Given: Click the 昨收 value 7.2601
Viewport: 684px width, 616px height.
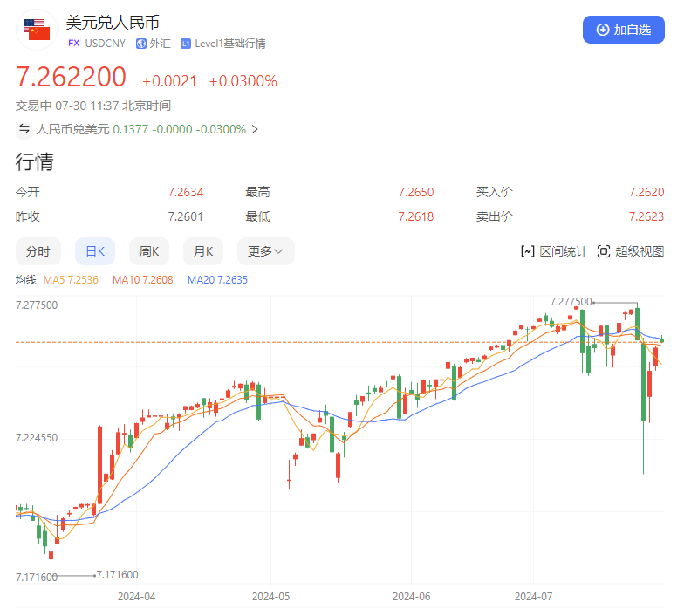Looking at the screenshot, I should (x=185, y=216).
